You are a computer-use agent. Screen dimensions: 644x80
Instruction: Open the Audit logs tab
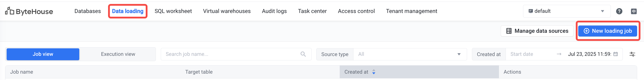coord(274,11)
